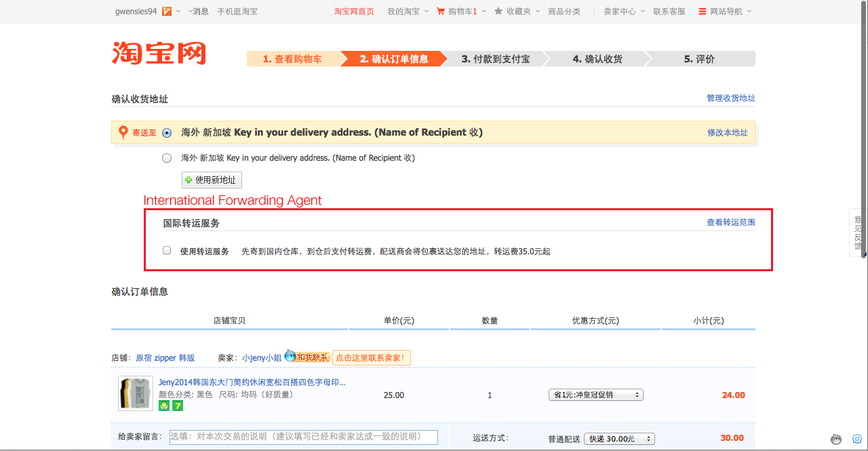This screenshot has height=451, width=868.
Task: Open the 省1元:冲皇冠促销 discount dropdown
Action: (x=595, y=395)
